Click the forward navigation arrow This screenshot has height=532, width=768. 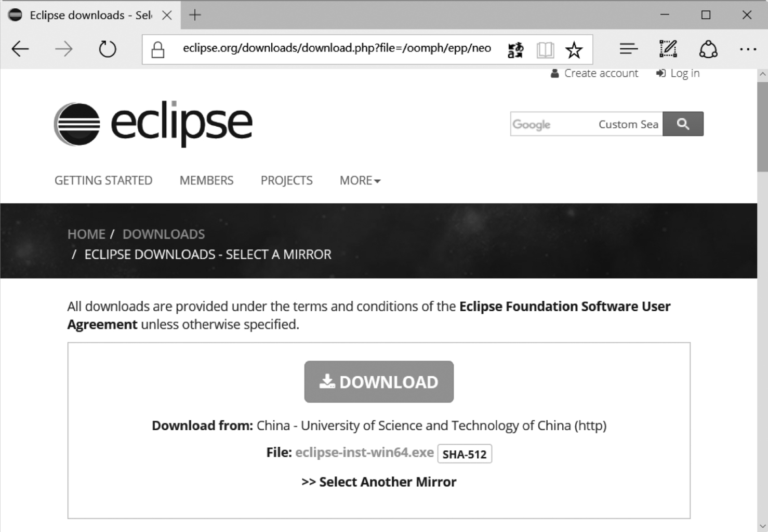point(64,49)
